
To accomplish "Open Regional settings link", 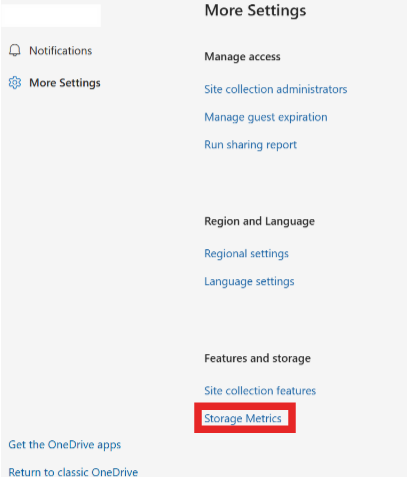I will pos(246,254).
